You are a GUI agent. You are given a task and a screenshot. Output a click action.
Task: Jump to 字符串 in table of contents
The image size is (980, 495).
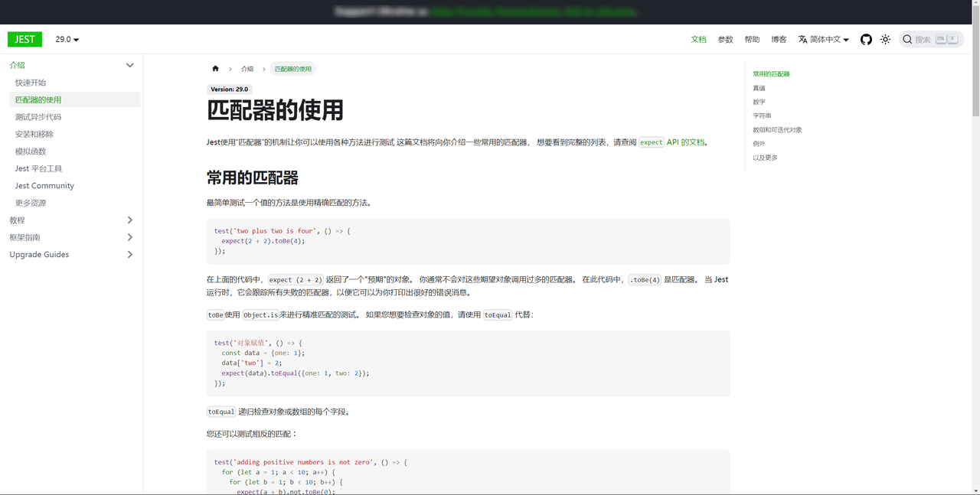pos(762,116)
